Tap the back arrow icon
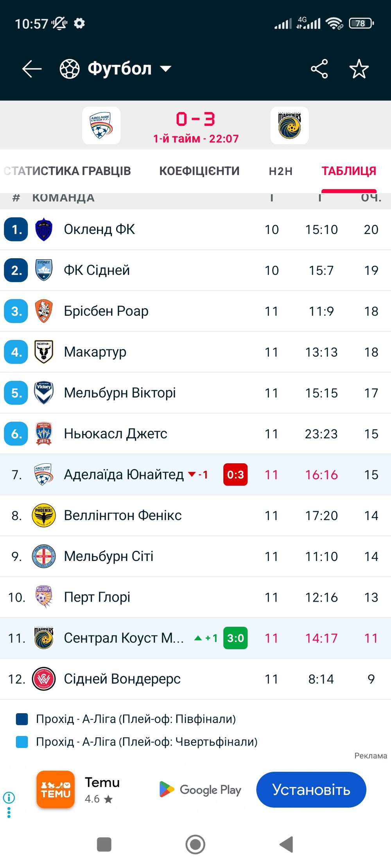 pyautogui.click(x=32, y=69)
